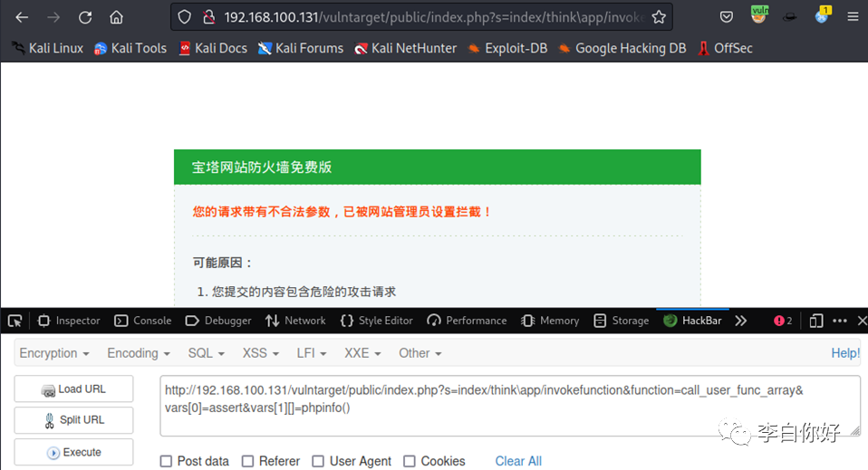Reload the current page

click(84, 18)
